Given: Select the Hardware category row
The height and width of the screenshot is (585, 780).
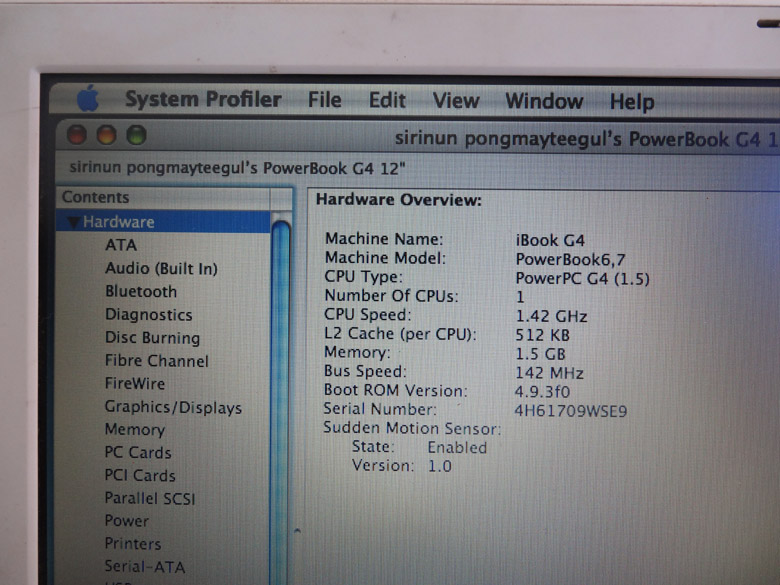Looking at the screenshot, I should coord(163,222).
